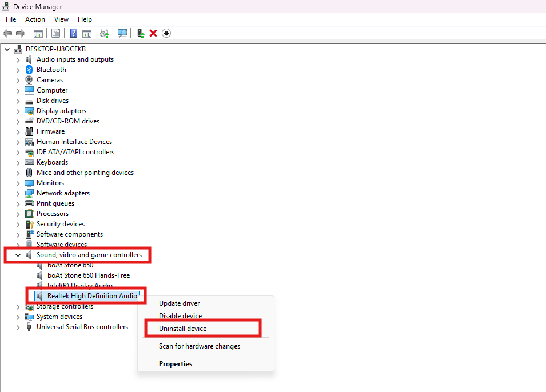Viewport: 546px width, 392px height.
Task: Open Properties from the context menu
Action: point(176,364)
